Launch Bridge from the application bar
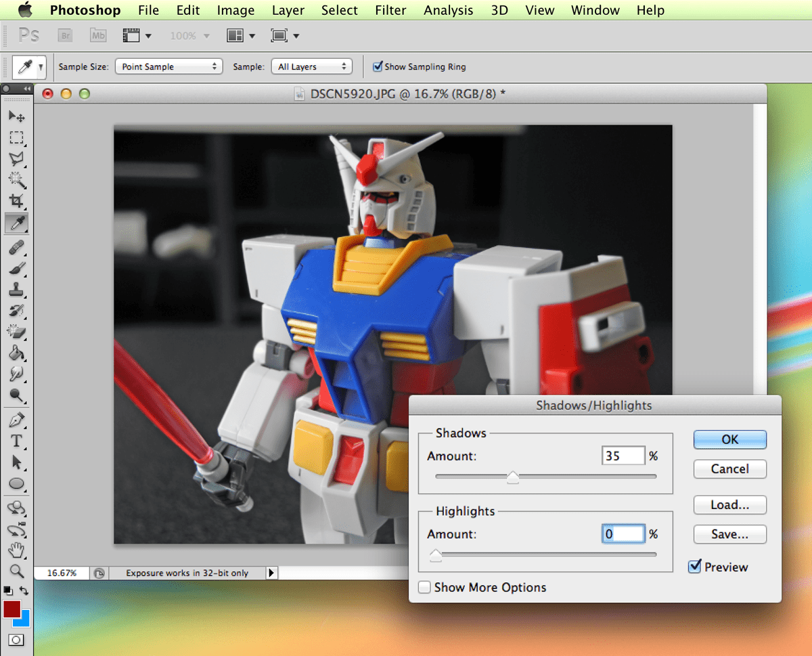Image resolution: width=812 pixels, height=656 pixels. [65, 35]
